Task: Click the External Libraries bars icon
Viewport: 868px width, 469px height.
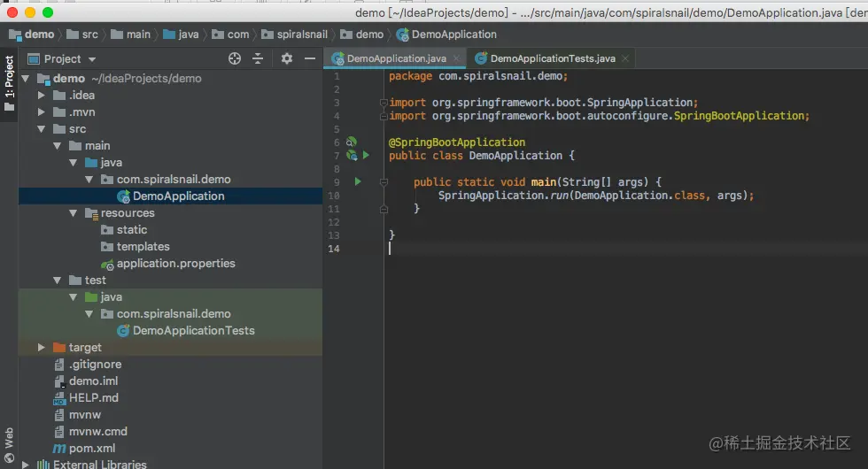Action: coord(43,465)
